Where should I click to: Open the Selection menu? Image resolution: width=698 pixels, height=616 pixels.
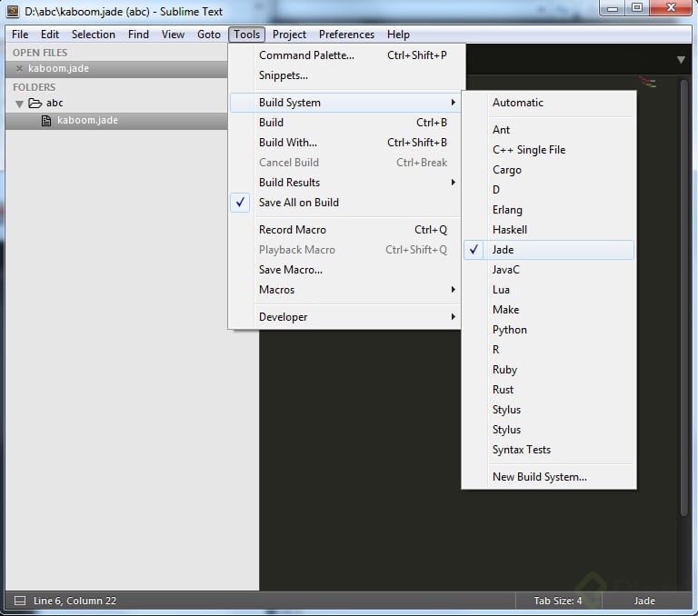94,35
